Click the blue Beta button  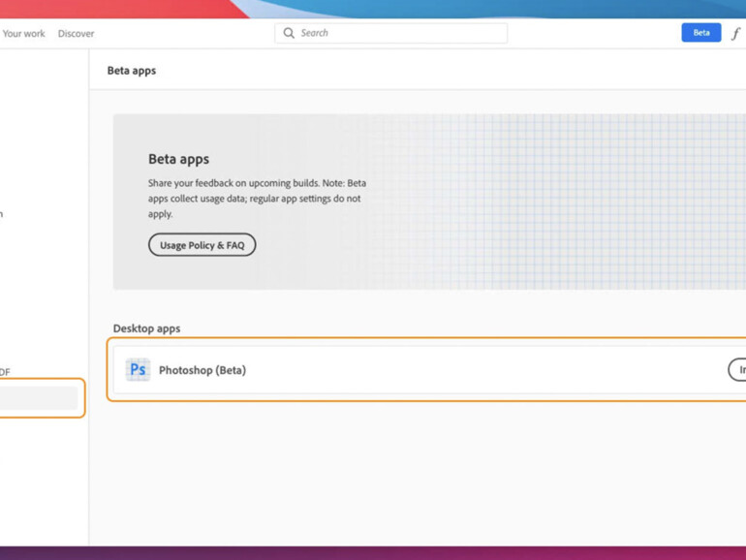point(701,32)
